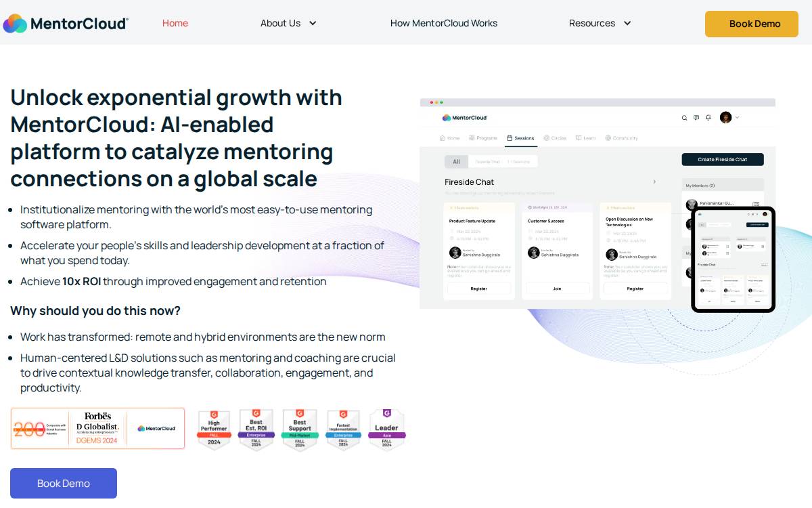Click the search icon in product preview
Image resolution: width=812 pixels, height=508 pixels.
(684, 118)
